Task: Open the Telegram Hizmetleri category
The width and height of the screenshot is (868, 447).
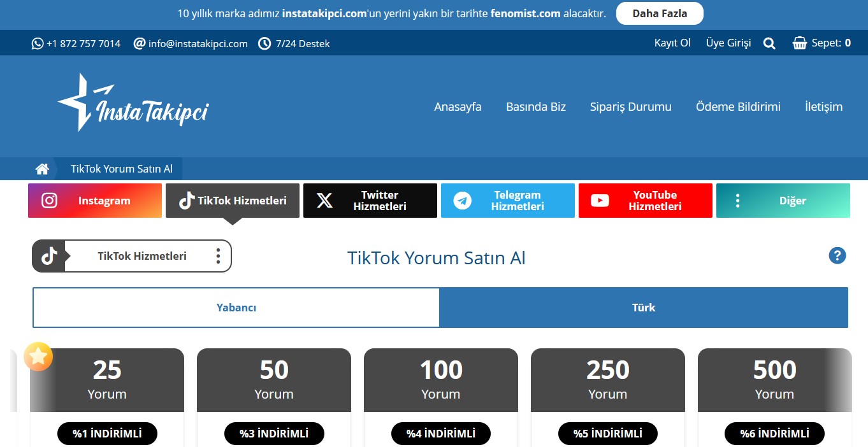Action: [507, 201]
